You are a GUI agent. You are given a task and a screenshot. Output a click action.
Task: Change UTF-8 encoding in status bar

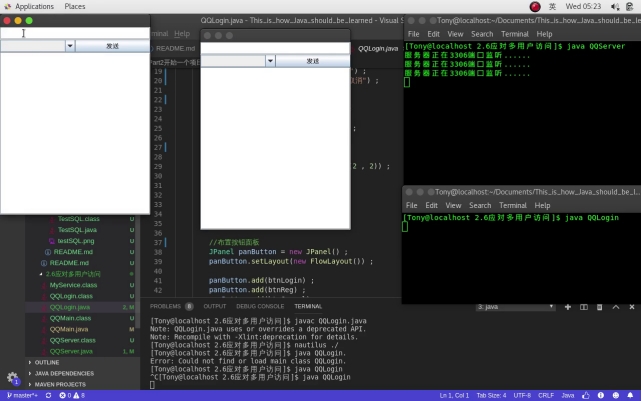tap(522, 395)
